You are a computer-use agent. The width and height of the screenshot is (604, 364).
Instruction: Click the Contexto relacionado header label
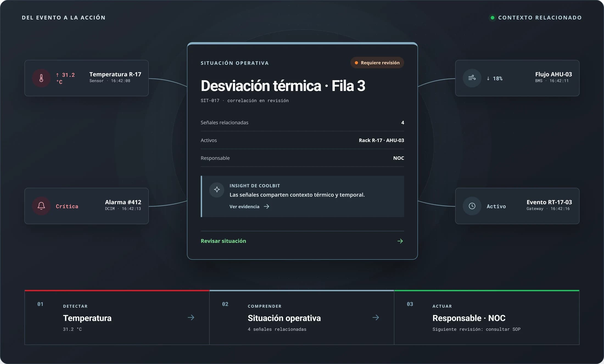tap(540, 18)
